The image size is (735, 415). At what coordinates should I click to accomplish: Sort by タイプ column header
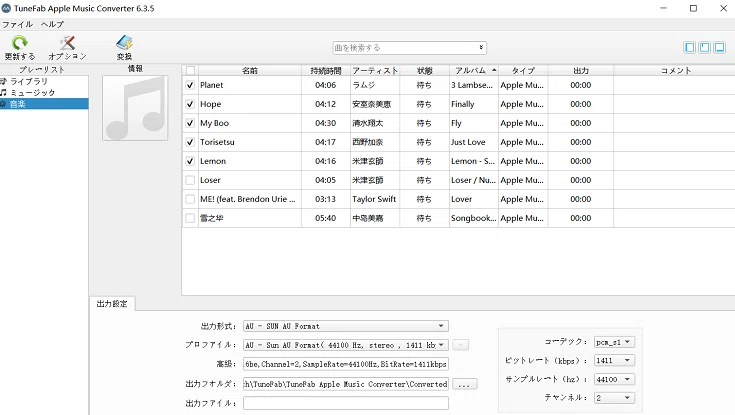[523, 70]
